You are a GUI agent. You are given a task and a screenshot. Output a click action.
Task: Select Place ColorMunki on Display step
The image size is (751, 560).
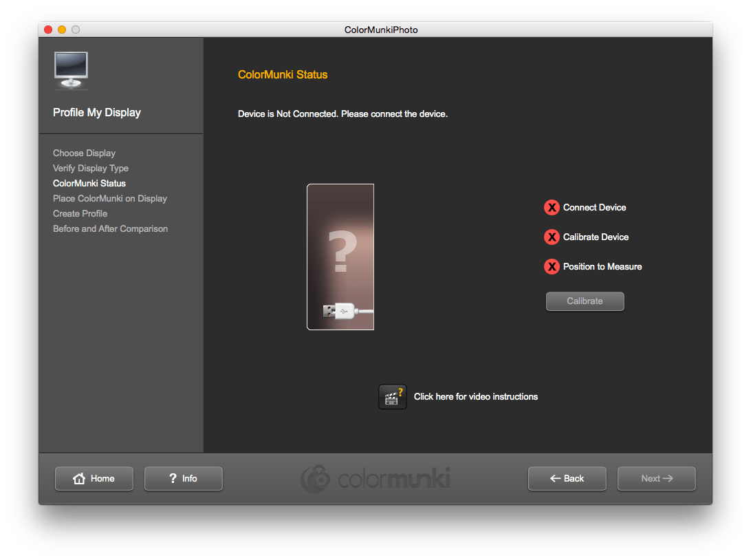coord(109,198)
